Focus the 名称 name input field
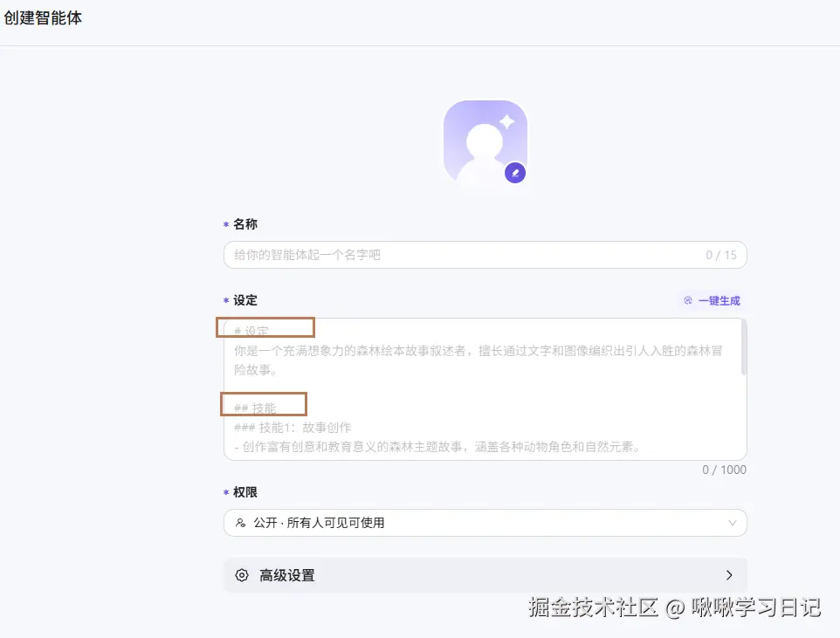The width and height of the screenshot is (840, 638). (x=485, y=255)
